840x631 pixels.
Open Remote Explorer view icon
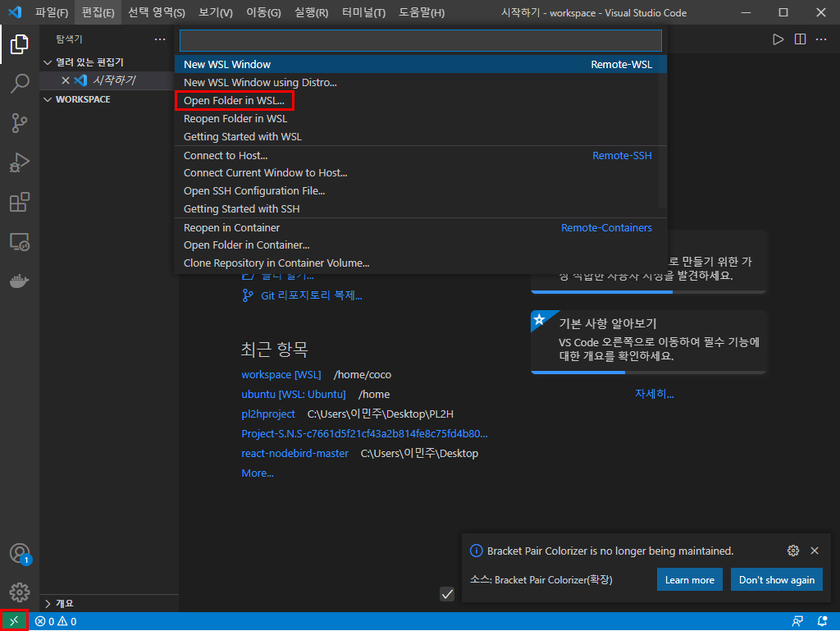[x=20, y=241]
